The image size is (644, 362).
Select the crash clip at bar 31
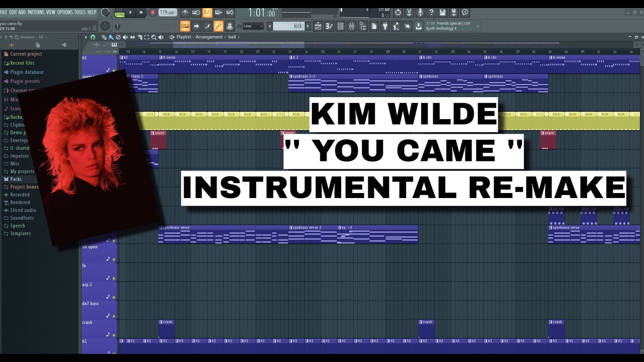426,329
